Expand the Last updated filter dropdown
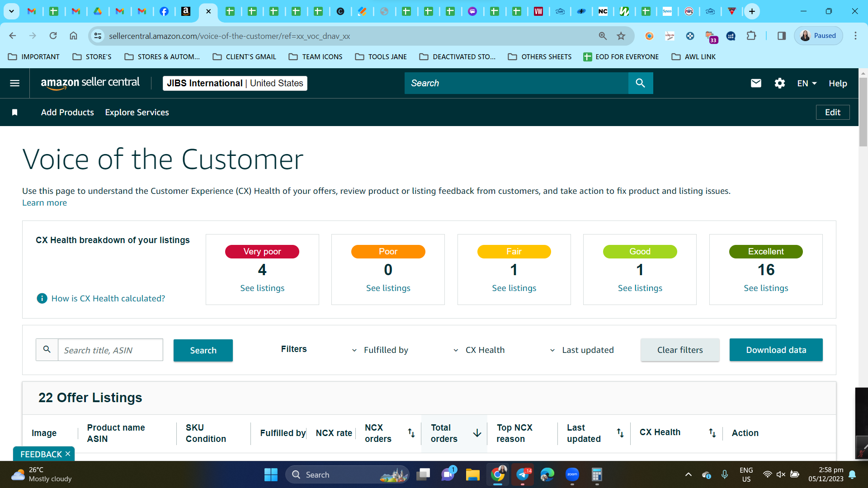 click(581, 350)
